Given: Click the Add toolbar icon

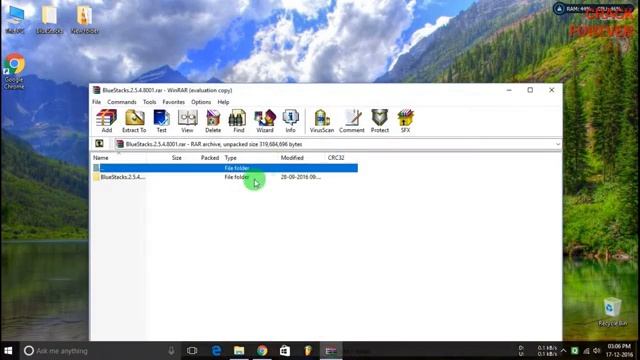Looking at the screenshot, I should (x=107, y=121).
